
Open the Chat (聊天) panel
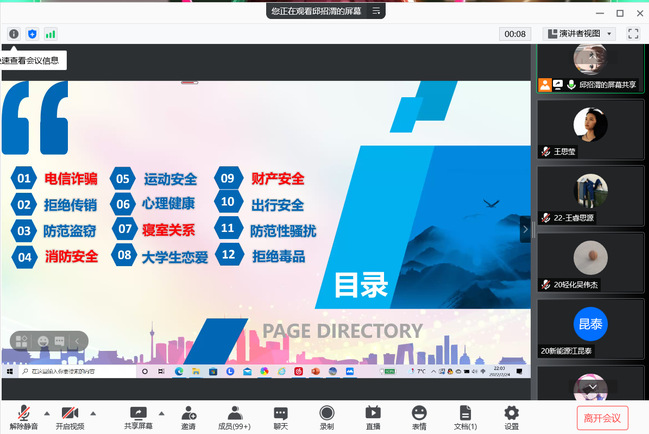coord(281,416)
